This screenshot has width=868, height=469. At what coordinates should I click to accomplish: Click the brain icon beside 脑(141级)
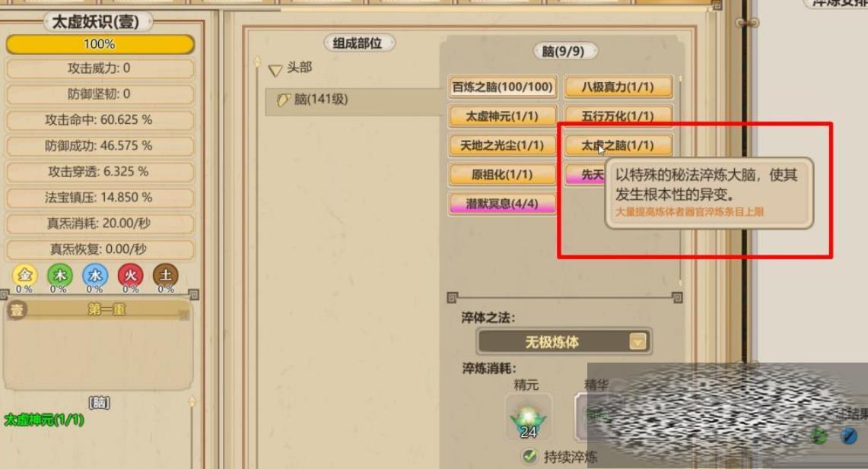[x=284, y=100]
